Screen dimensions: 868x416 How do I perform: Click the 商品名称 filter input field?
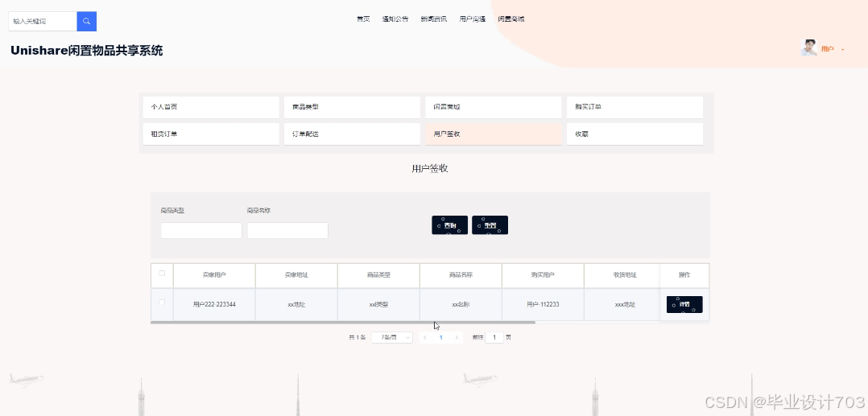(288, 230)
